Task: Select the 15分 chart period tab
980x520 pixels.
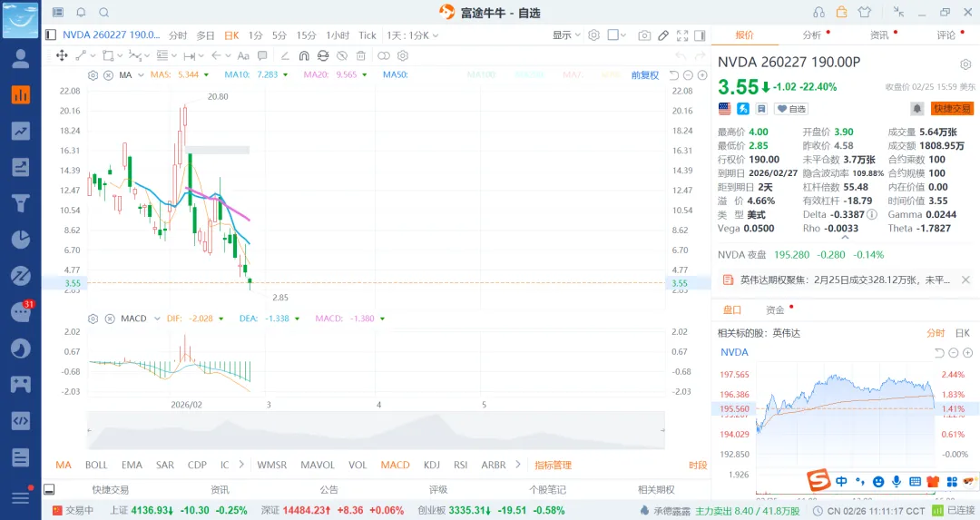Action: (x=306, y=35)
